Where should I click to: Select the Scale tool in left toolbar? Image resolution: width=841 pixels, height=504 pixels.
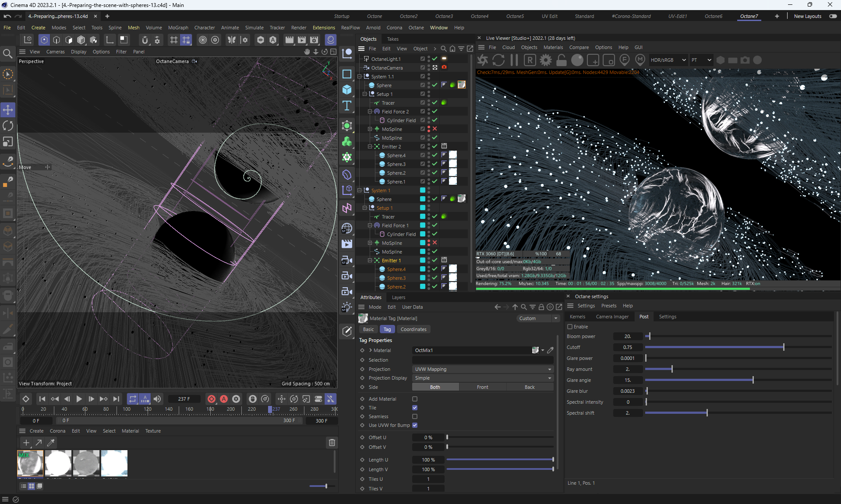click(8, 142)
